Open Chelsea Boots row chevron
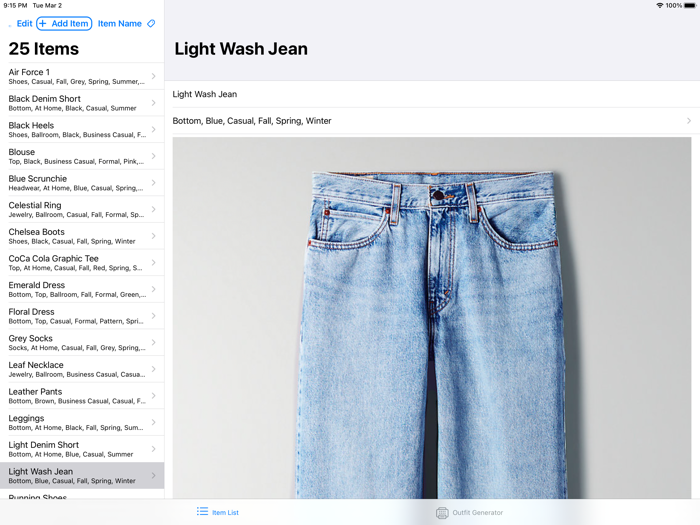 click(154, 236)
